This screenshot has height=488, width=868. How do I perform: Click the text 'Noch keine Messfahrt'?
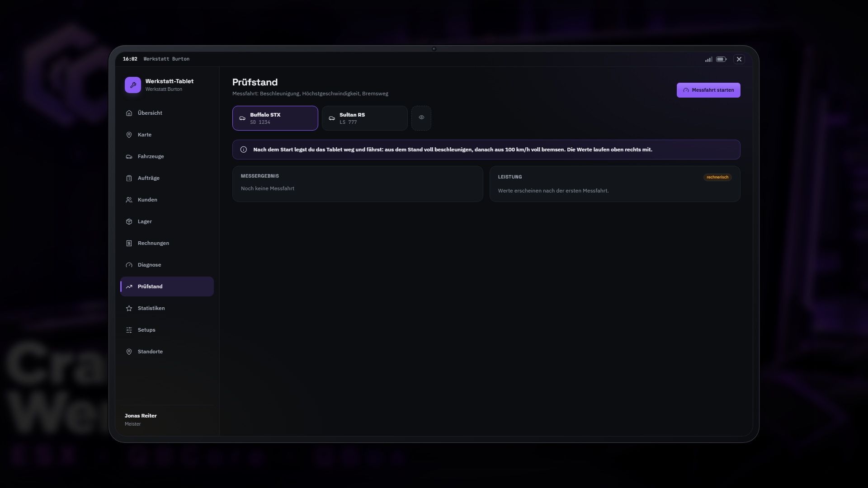[268, 188]
